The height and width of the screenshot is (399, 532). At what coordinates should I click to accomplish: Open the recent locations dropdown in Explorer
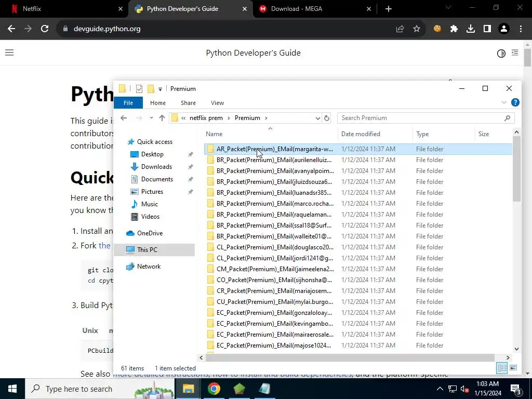point(151,118)
